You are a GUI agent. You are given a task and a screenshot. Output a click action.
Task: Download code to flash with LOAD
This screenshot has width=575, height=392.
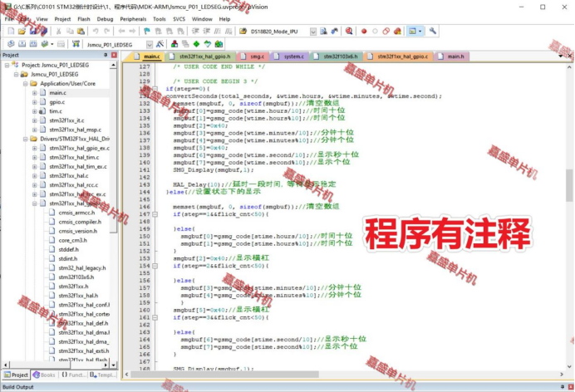(76, 44)
